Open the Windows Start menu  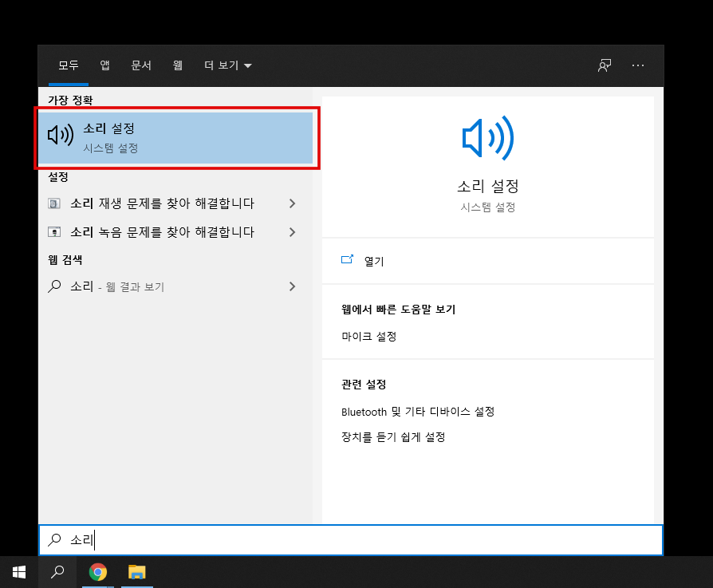pyautogui.click(x=18, y=572)
